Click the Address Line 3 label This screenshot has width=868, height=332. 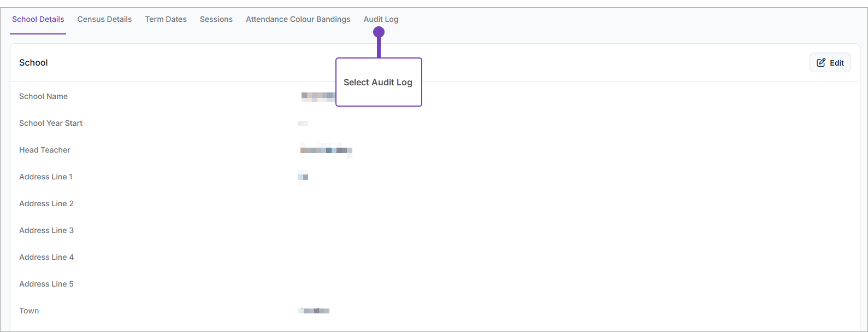tap(46, 230)
